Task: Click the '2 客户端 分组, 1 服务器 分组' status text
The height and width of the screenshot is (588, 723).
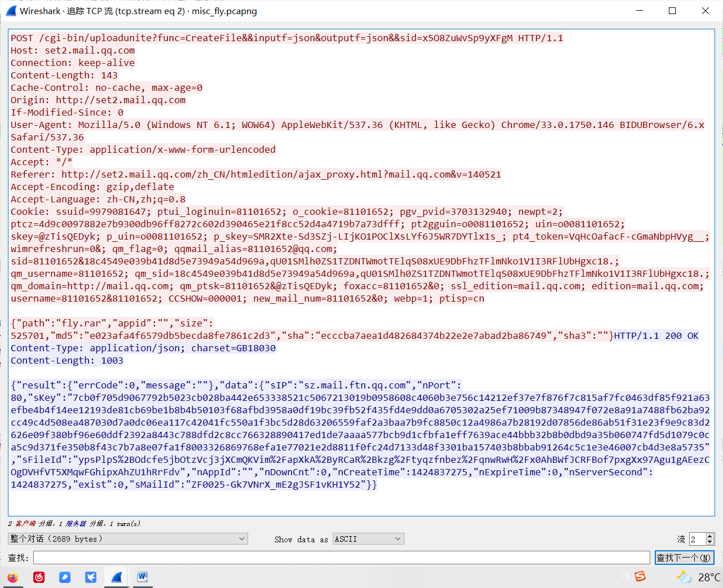Action: (x=74, y=524)
